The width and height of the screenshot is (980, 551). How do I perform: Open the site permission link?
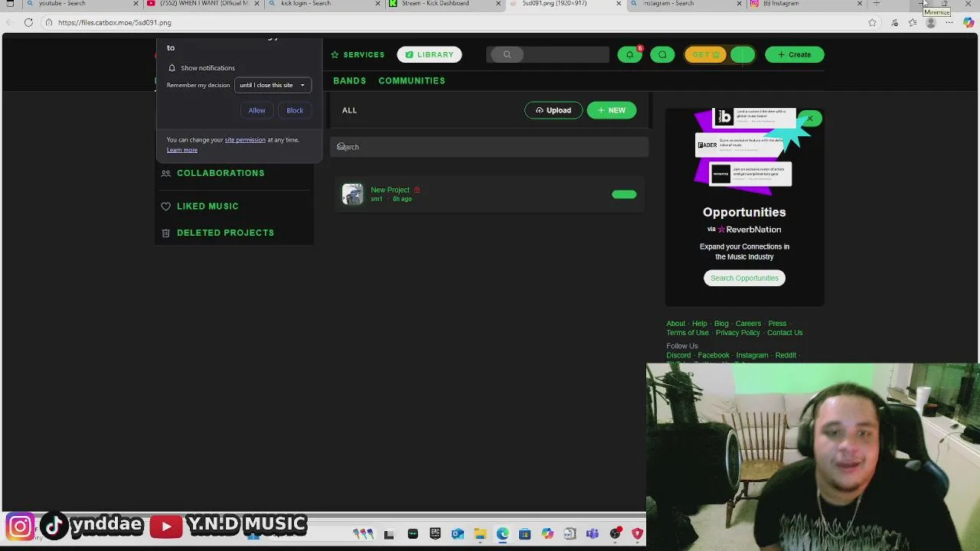coord(245,140)
